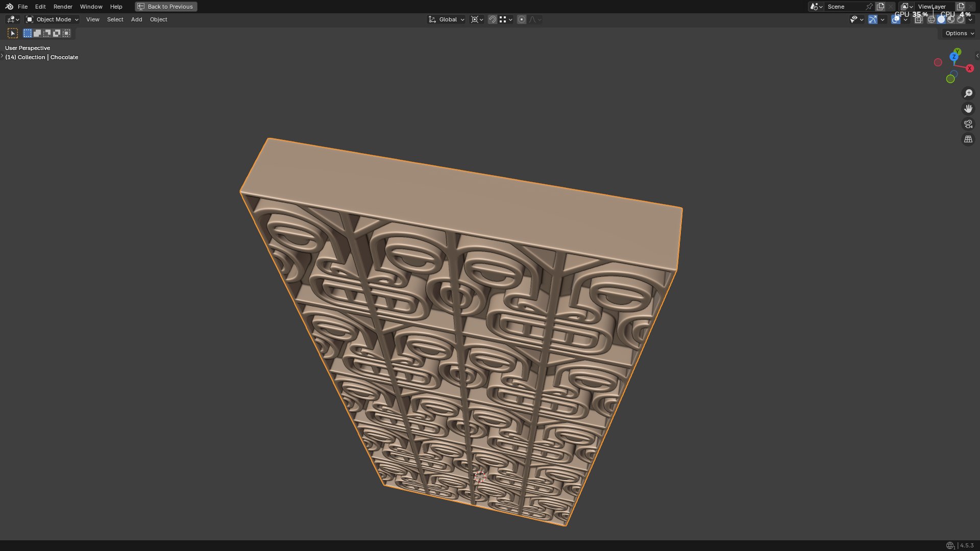This screenshot has width=980, height=551.
Task: Open the snapping options dropdown
Action: pos(506,19)
